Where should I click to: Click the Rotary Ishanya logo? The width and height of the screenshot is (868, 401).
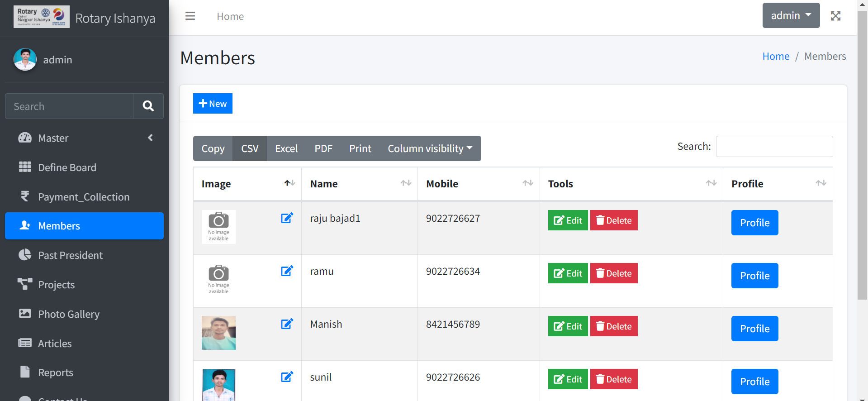[x=42, y=17]
